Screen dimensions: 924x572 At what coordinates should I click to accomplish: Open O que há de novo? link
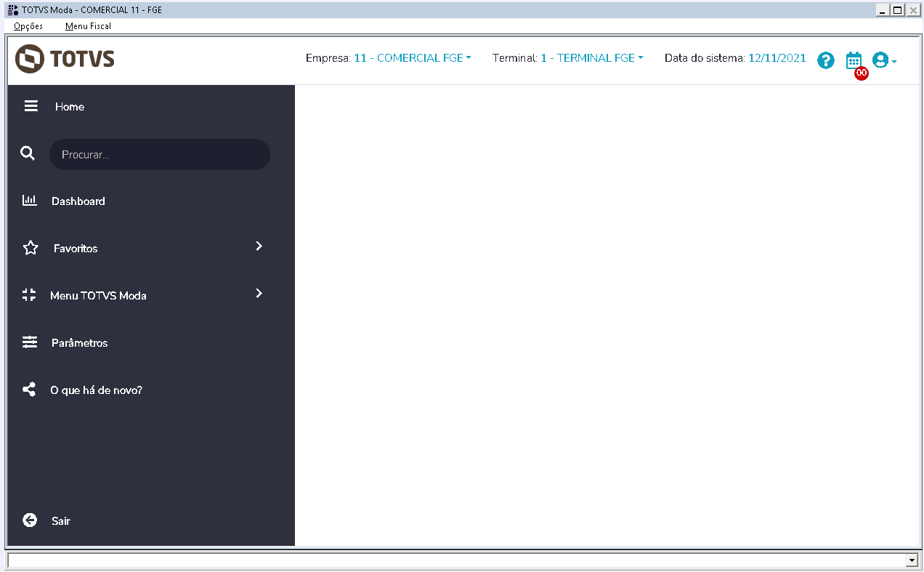click(x=96, y=390)
